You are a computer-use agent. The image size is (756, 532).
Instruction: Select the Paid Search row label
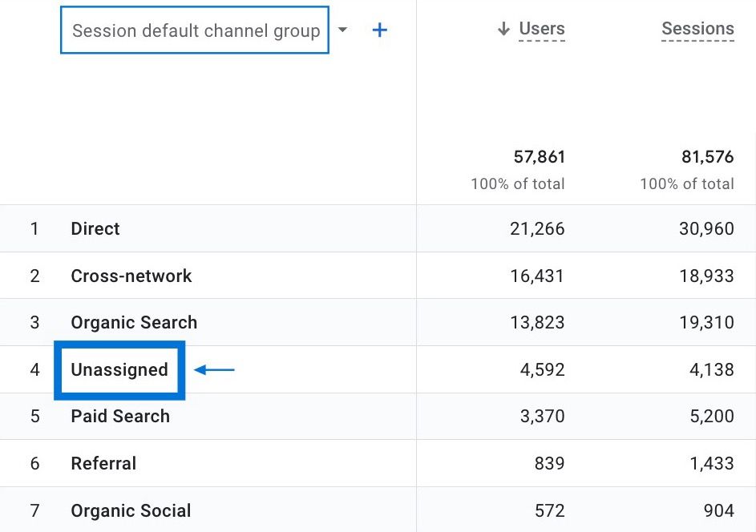point(120,417)
